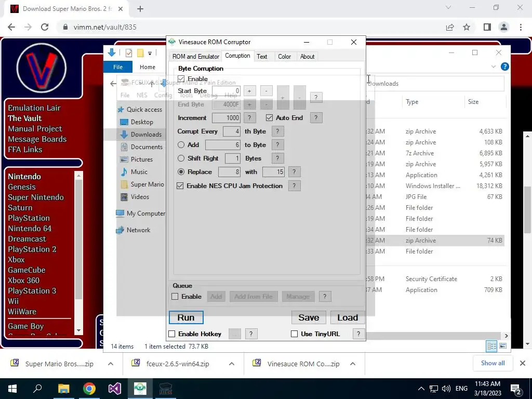This screenshot has height=399, width=532.
Task: Click the File Explorer help icon
Action: [505, 66]
